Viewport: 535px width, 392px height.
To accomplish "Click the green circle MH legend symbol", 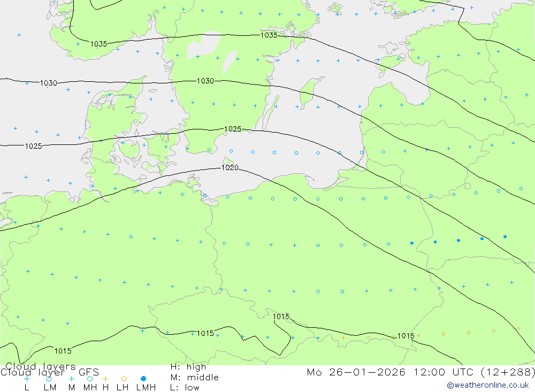I will tap(90, 379).
